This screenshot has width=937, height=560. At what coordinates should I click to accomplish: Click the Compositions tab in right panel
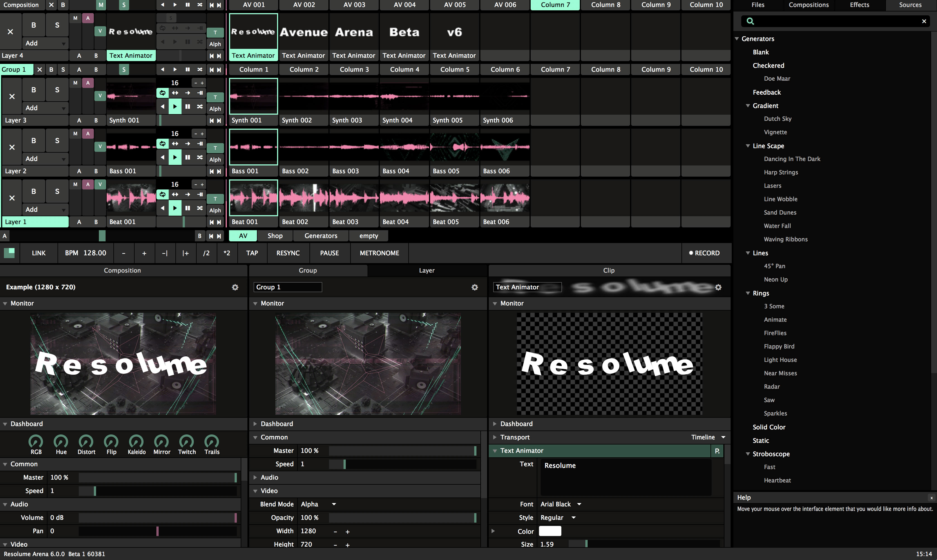click(x=809, y=5)
